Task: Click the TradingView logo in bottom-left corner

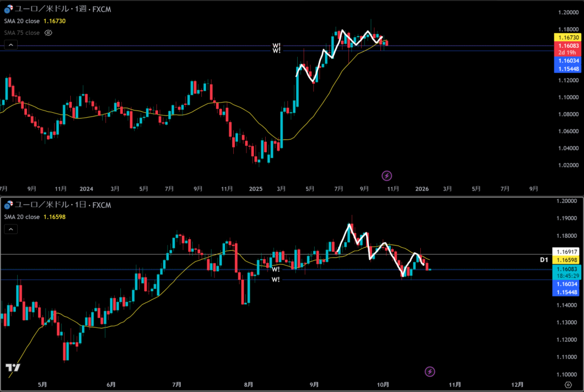Action: pos(13,368)
